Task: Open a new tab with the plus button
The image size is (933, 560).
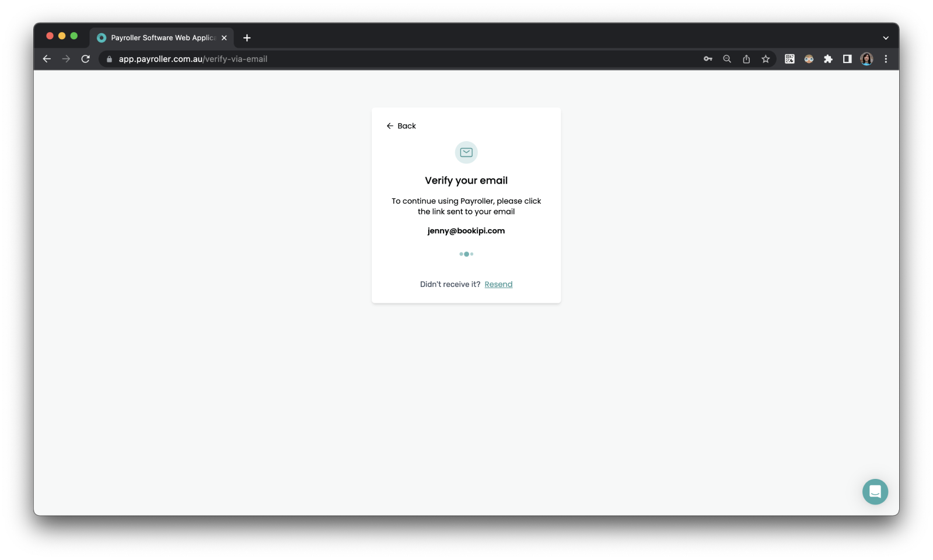Action: 247,38
